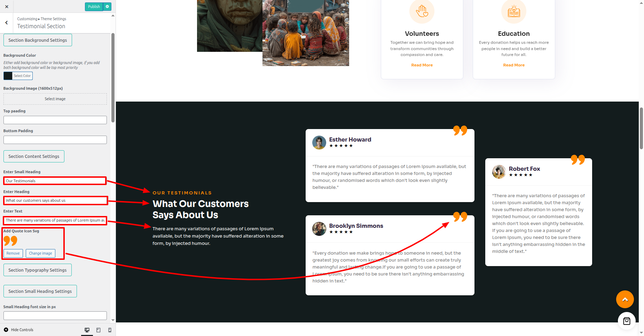Open the shopping bag cart icon
The height and width of the screenshot is (336, 644).
(627, 321)
